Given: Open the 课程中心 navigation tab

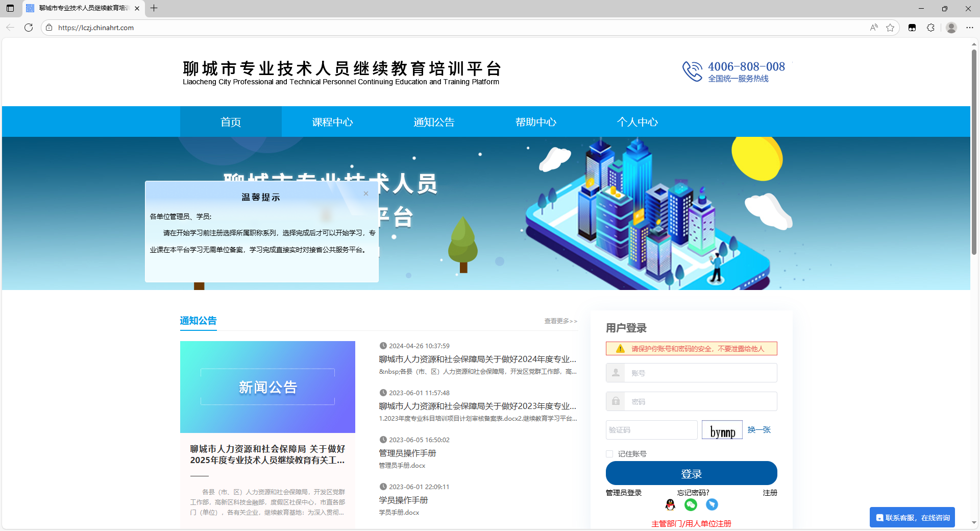Looking at the screenshot, I should coord(332,122).
